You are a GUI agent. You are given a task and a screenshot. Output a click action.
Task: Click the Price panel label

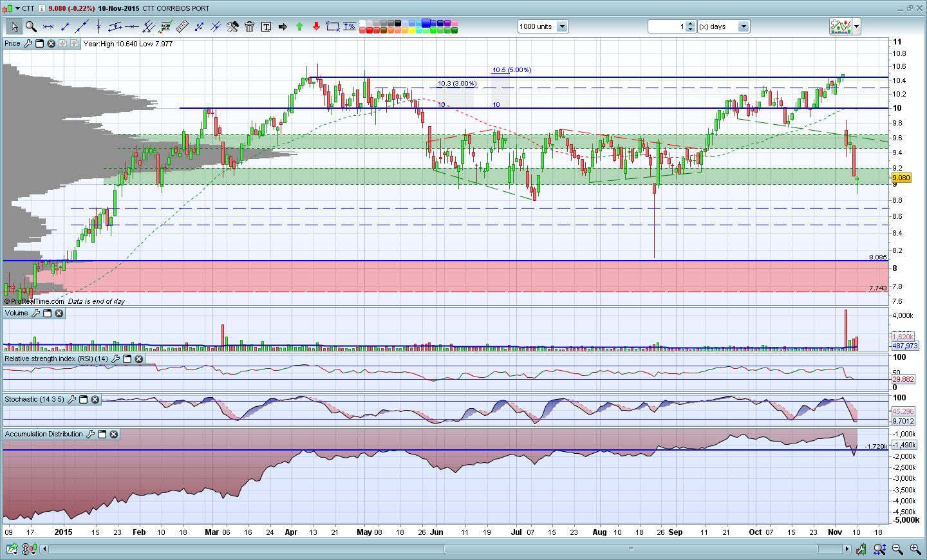(12, 44)
